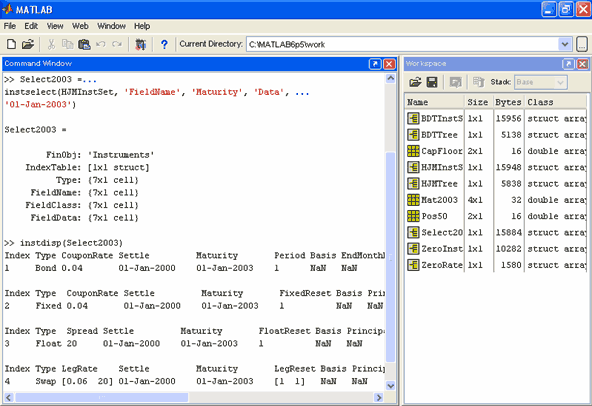The image size is (592, 406).
Task: Click the 1580 bytes value
Action: [511, 265]
